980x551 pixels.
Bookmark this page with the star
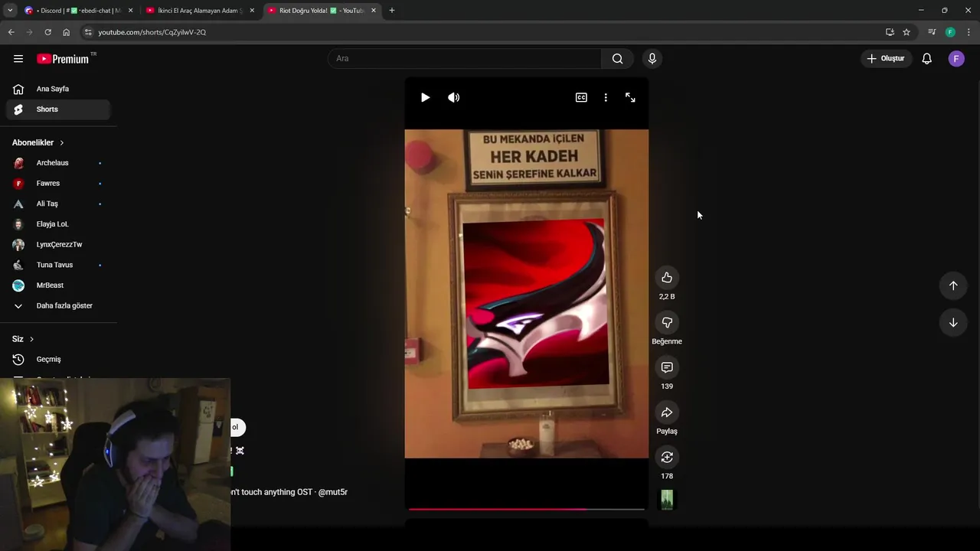coord(906,32)
